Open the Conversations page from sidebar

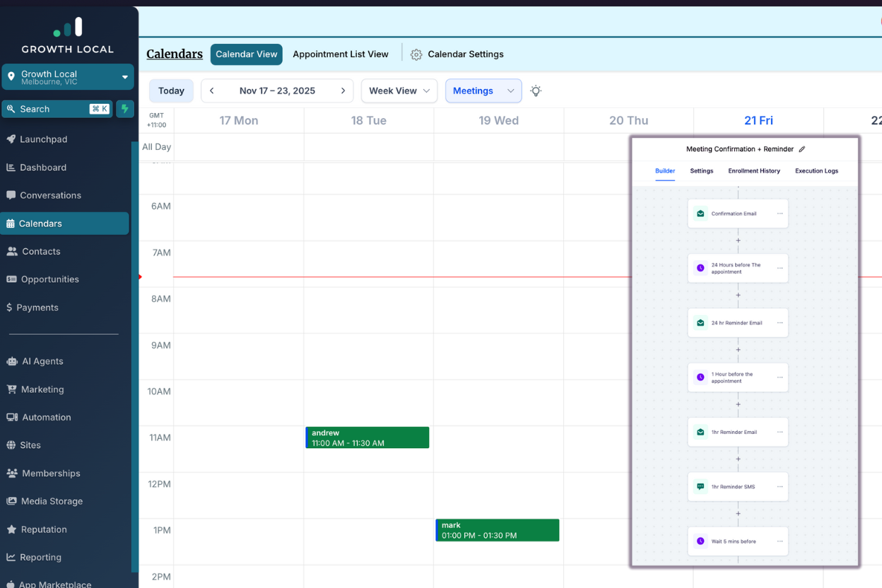tap(50, 195)
